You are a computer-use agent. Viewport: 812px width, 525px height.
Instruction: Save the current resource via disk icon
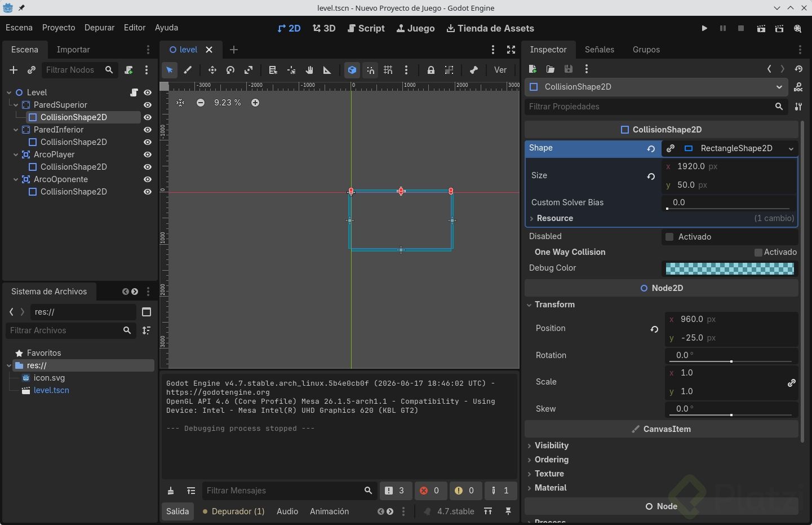[569, 69]
